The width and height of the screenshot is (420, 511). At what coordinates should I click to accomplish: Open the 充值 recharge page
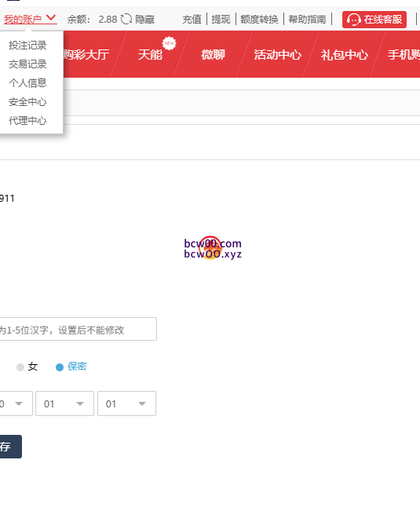pyautogui.click(x=192, y=20)
